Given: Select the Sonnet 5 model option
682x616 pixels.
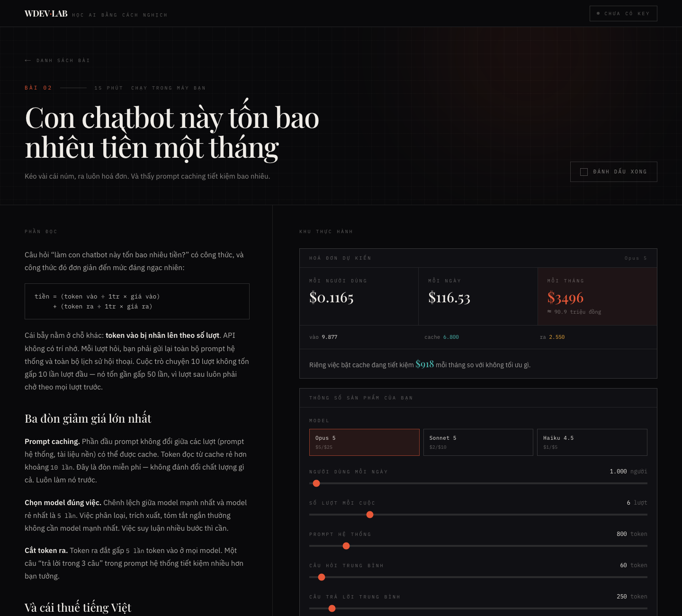Looking at the screenshot, I should [x=478, y=442].
